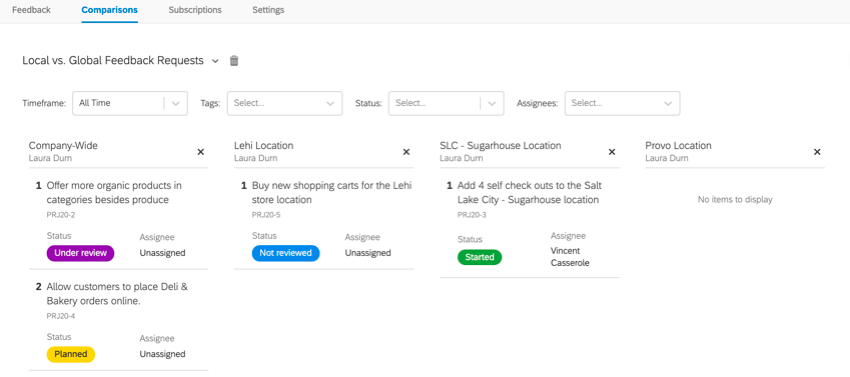Open the Subscriptions tab
The height and width of the screenshot is (377, 850).
click(195, 10)
